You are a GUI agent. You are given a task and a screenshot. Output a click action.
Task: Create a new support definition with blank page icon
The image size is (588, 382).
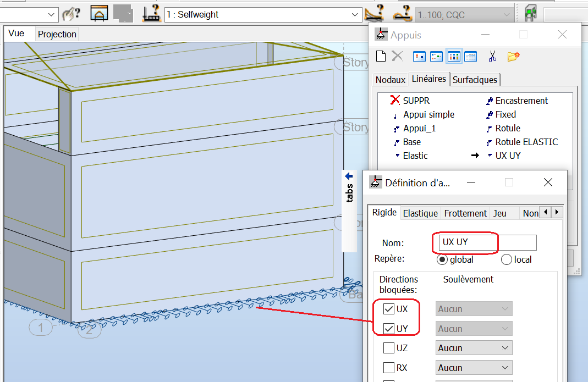pos(380,56)
